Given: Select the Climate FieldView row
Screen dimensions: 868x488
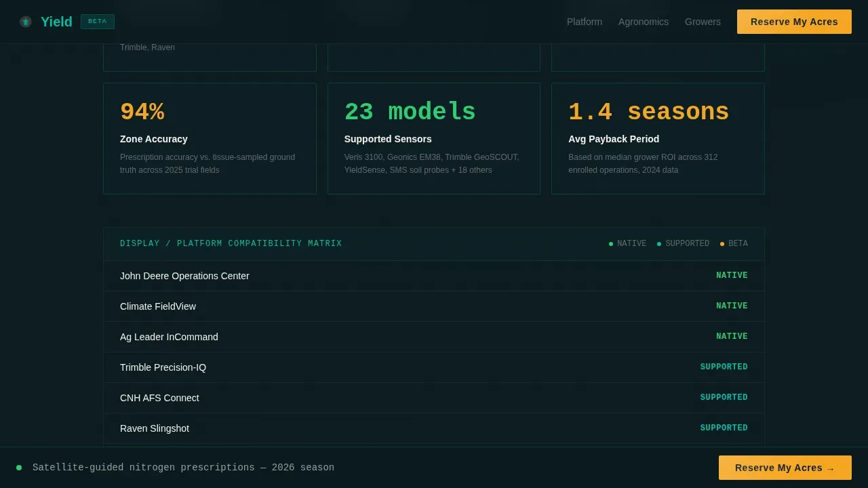Looking at the screenshot, I should (x=434, y=306).
